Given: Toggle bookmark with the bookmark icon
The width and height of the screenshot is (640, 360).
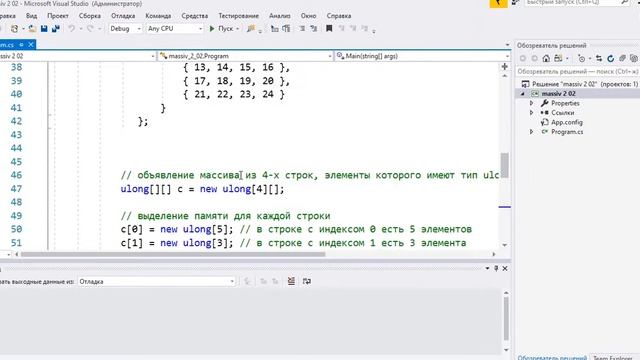Looking at the screenshot, I should [329, 29].
